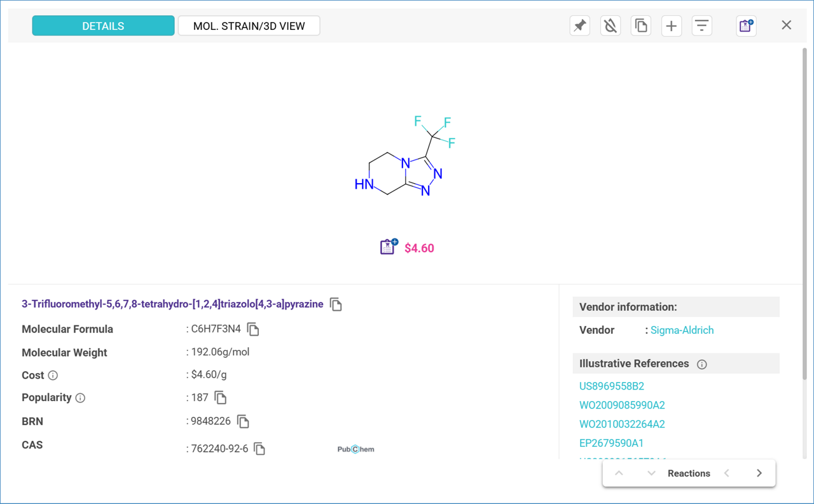Image resolution: width=814 pixels, height=504 pixels.
Task: Click the clipboard-plus icon in top toolbar
Action: click(745, 26)
